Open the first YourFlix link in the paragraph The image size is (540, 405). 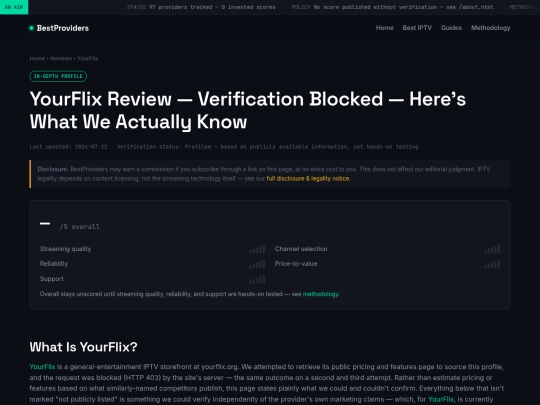pos(42,366)
